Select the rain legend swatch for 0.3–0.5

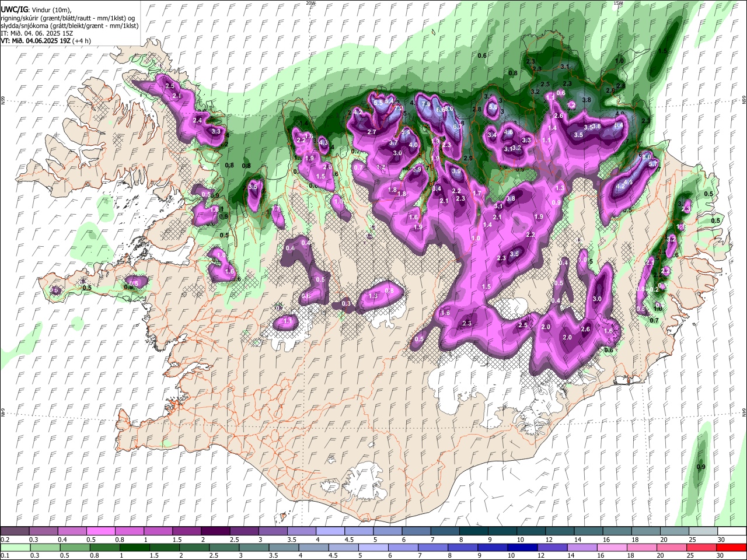tap(45, 547)
